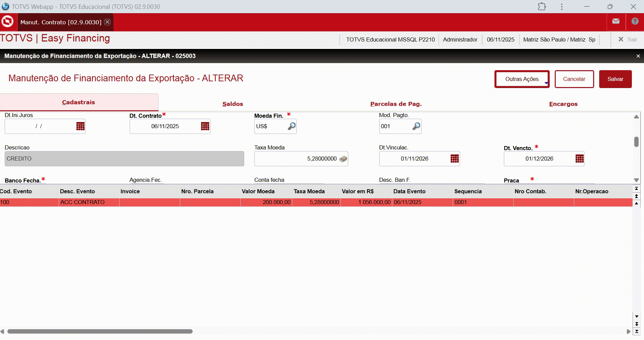644x340 pixels.
Task: Click the Valor Moeda column header
Action: point(258,191)
